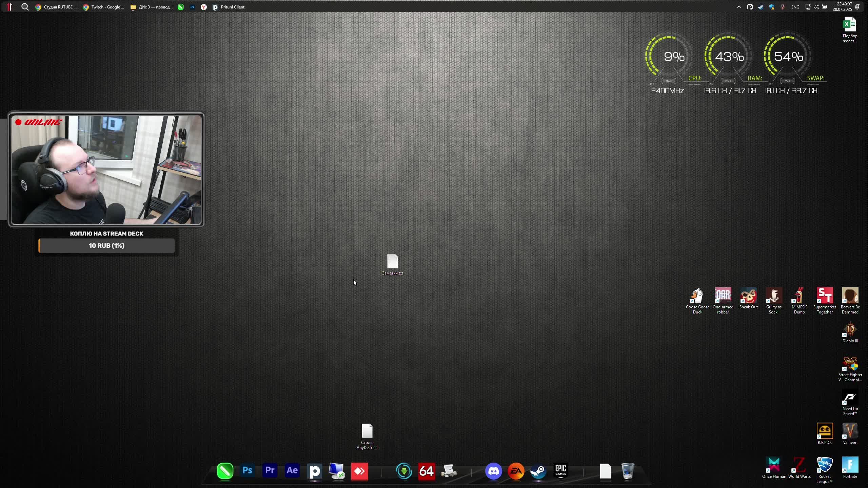Open the AIDA64 dock icon
Image resolution: width=868 pixels, height=488 pixels.
[426, 471]
